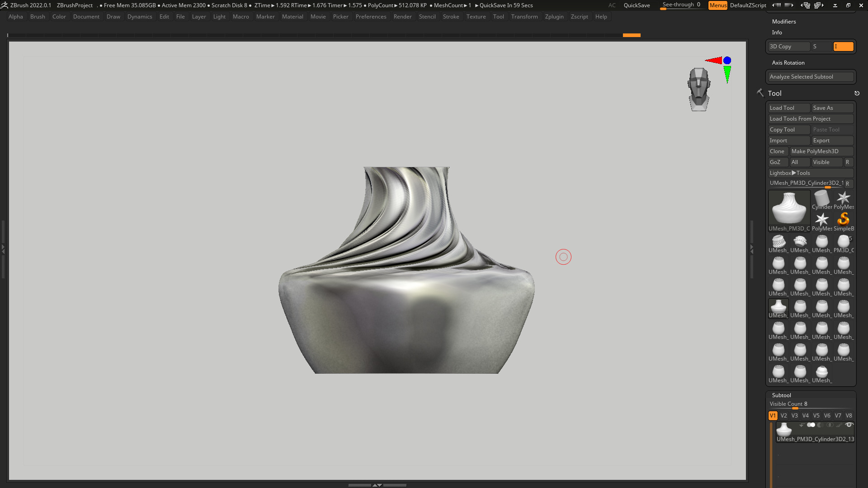
Task: Toggle the S button beside 3D Copy
Action: point(821,47)
